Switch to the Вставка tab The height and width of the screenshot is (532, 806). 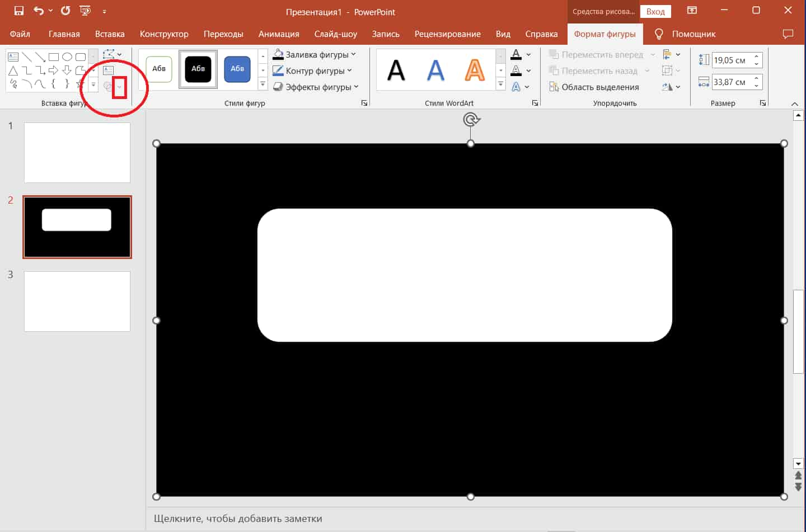110,34
